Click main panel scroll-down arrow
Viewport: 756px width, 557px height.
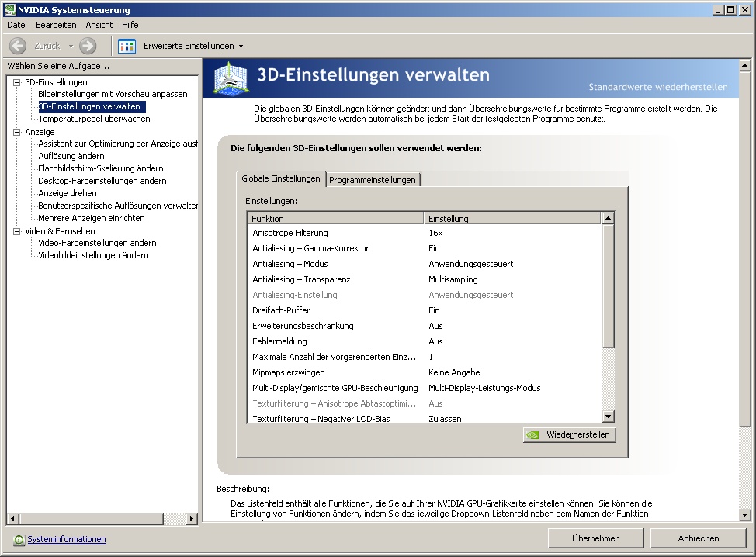(744, 514)
